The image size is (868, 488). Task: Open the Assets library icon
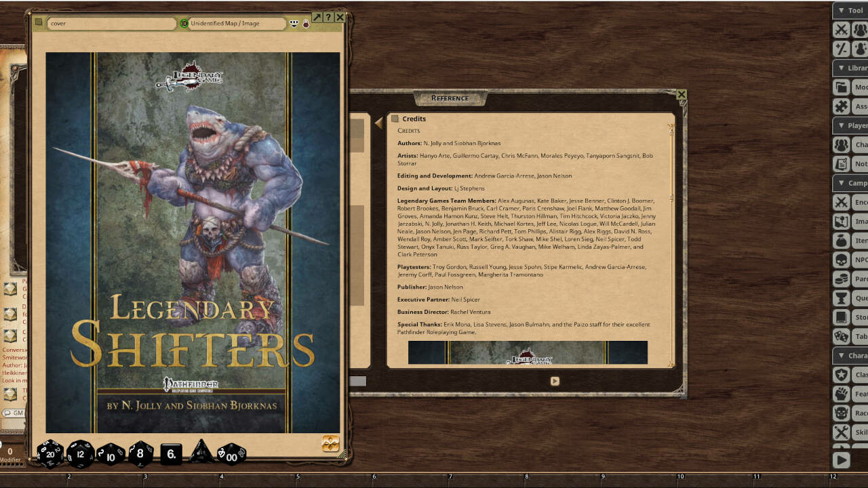(x=841, y=106)
